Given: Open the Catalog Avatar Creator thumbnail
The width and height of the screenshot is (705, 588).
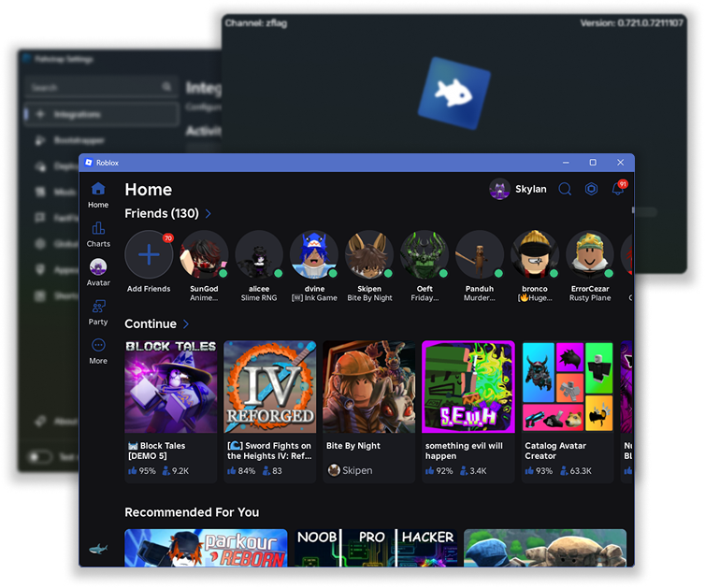Looking at the screenshot, I should coord(568,387).
